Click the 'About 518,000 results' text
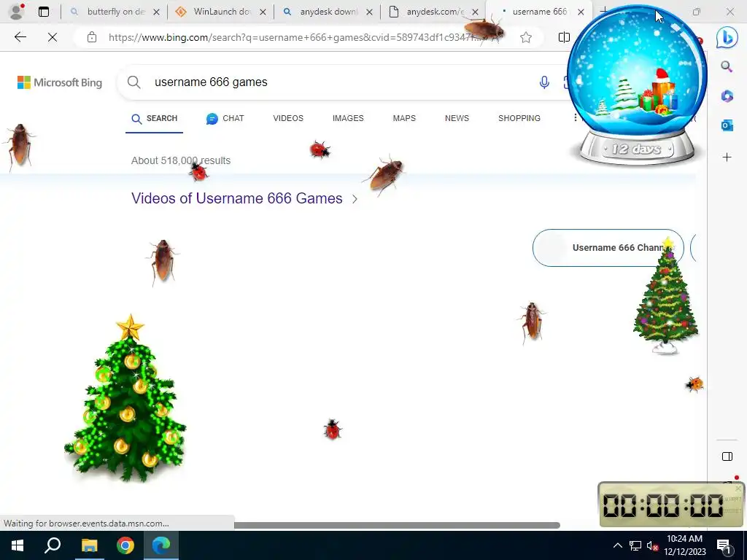This screenshot has width=747, height=560. [x=181, y=160]
